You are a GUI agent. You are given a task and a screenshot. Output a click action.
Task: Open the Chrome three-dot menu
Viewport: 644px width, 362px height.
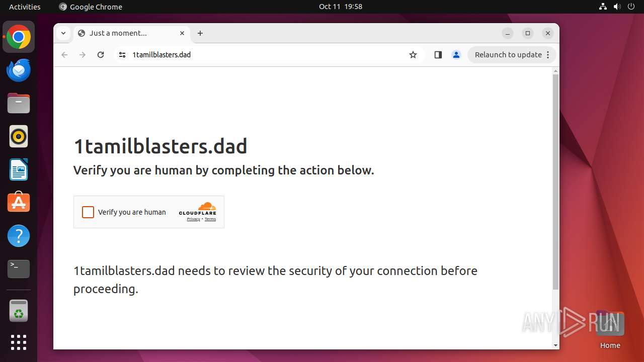point(548,55)
